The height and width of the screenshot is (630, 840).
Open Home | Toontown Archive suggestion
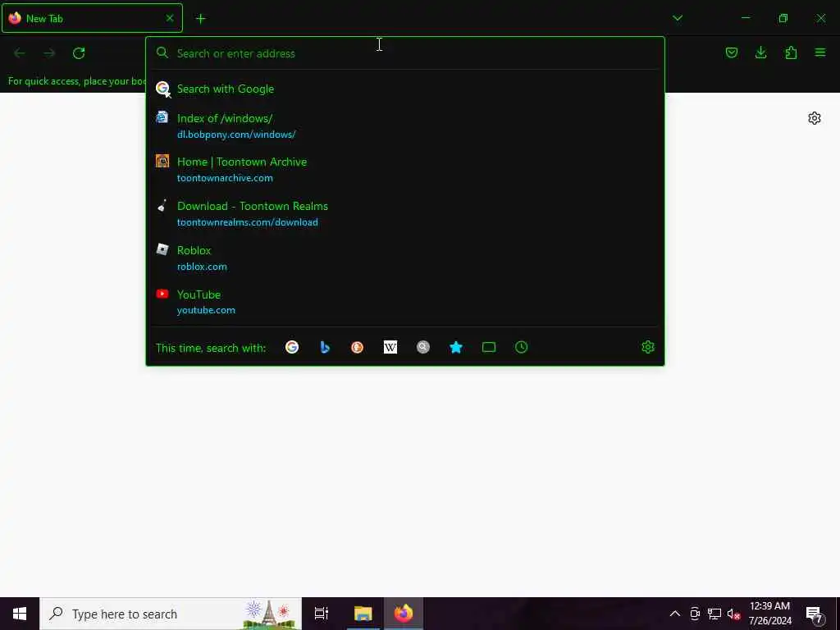tap(405, 169)
